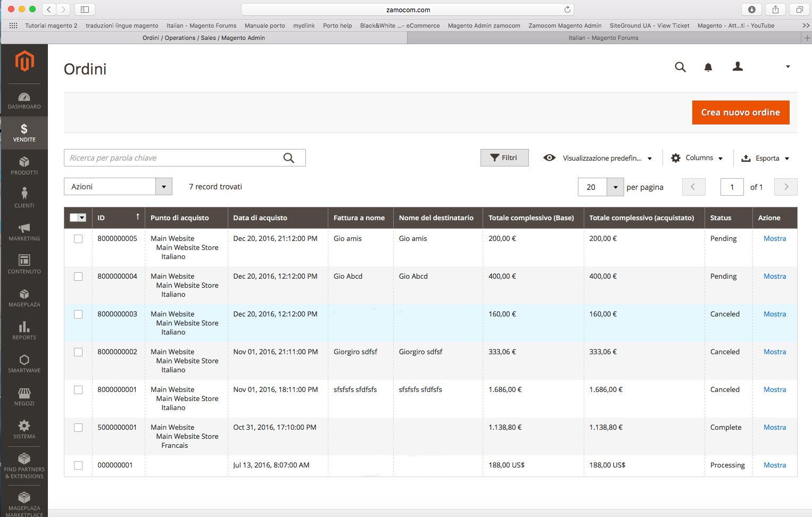Open SiteGround UA - View Ticket bookmark
The height and width of the screenshot is (517, 812).
click(x=649, y=26)
